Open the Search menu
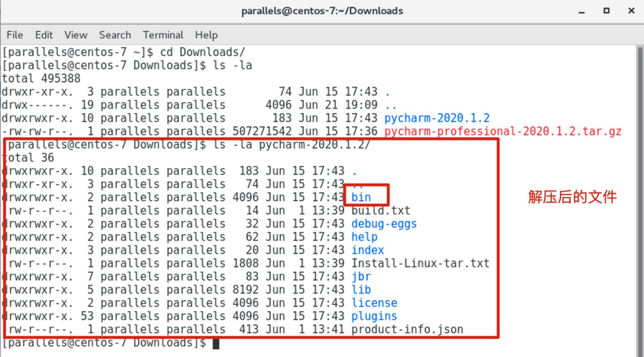 (115, 35)
